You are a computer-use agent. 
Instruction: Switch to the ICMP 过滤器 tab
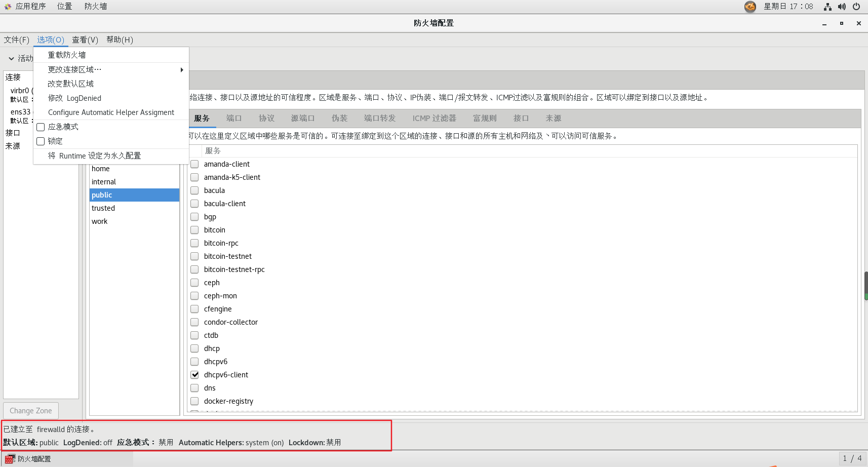click(x=435, y=118)
